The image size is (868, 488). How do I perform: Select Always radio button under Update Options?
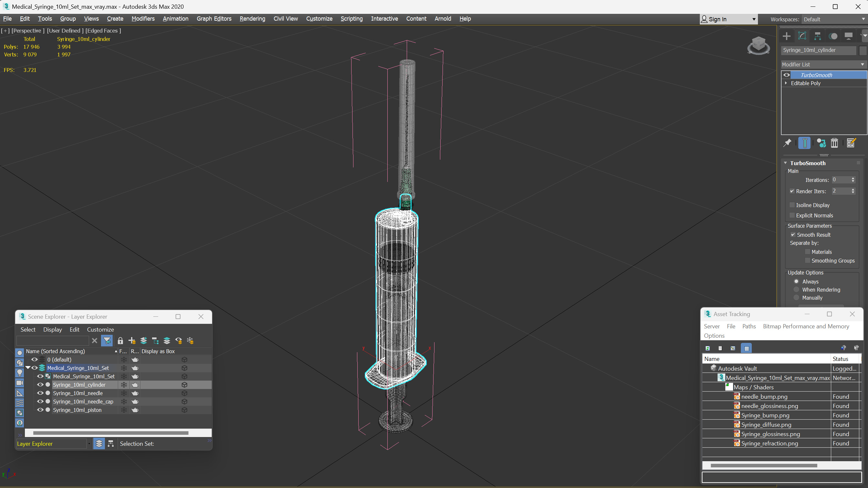coord(796,281)
